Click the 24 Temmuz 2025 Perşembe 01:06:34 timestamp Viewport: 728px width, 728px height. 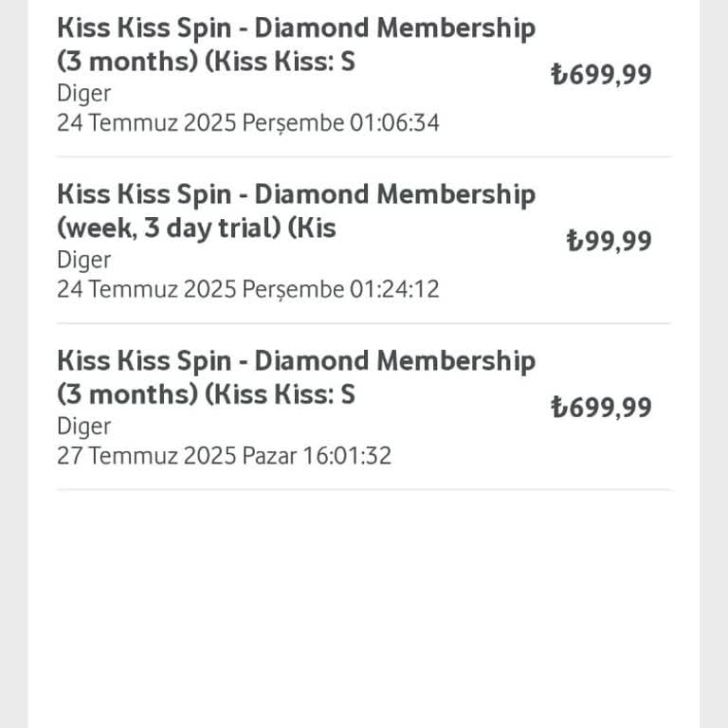point(247,122)
